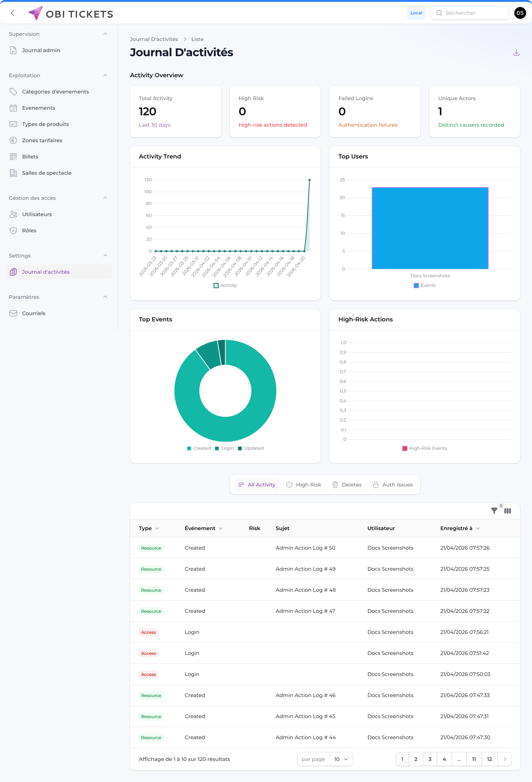Open the export download icon

(x=516, y=53)
